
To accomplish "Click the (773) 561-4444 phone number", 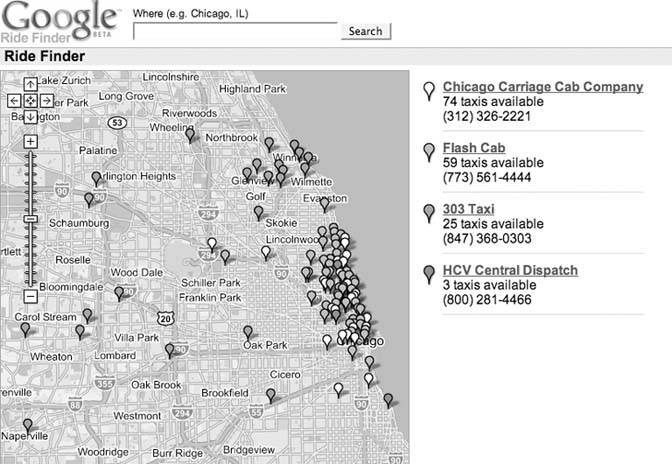I will (x=487, y=177).
